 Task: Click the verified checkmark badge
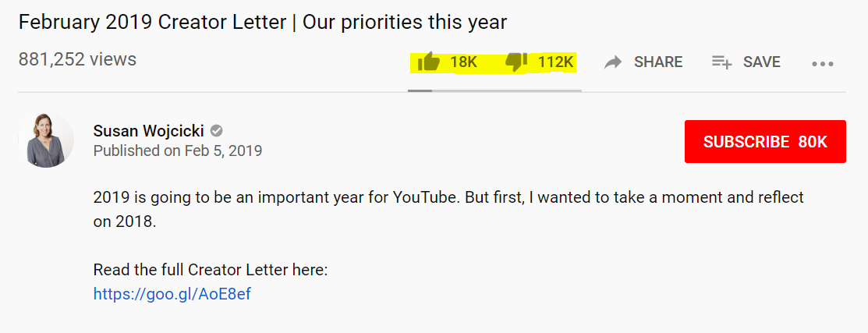pyautogui.click(x=216, y=130)
